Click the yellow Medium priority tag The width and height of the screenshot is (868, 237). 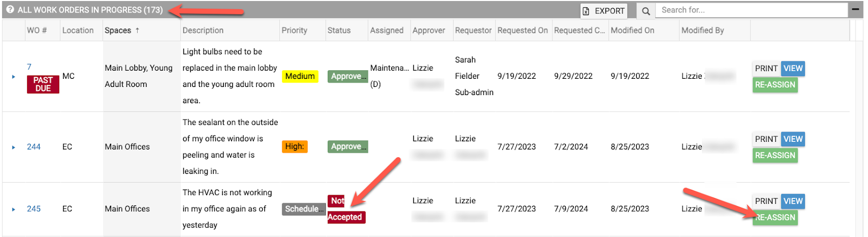pyautogui.click(x=300, y=77)
